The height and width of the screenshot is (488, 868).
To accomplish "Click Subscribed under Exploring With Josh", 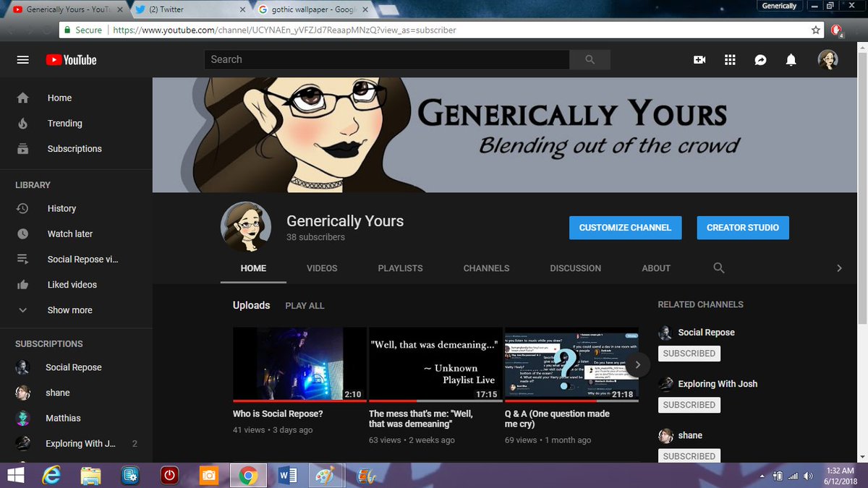I will click(689, 405).
